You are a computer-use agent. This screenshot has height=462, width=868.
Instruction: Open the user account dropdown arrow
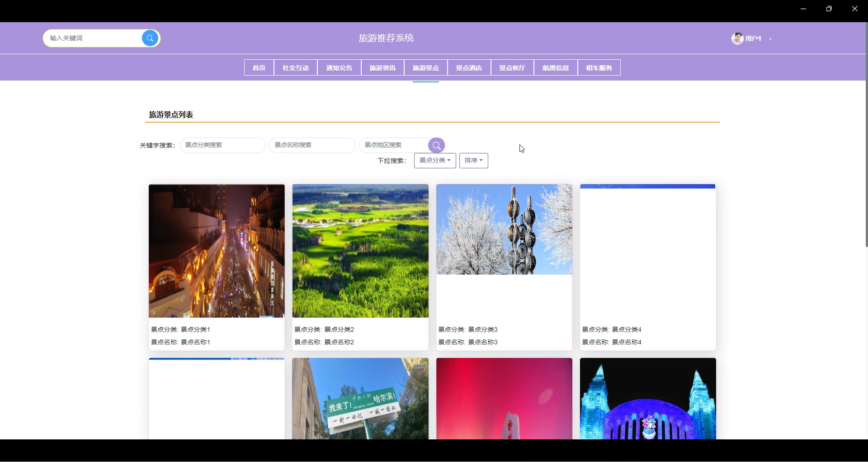770,39
